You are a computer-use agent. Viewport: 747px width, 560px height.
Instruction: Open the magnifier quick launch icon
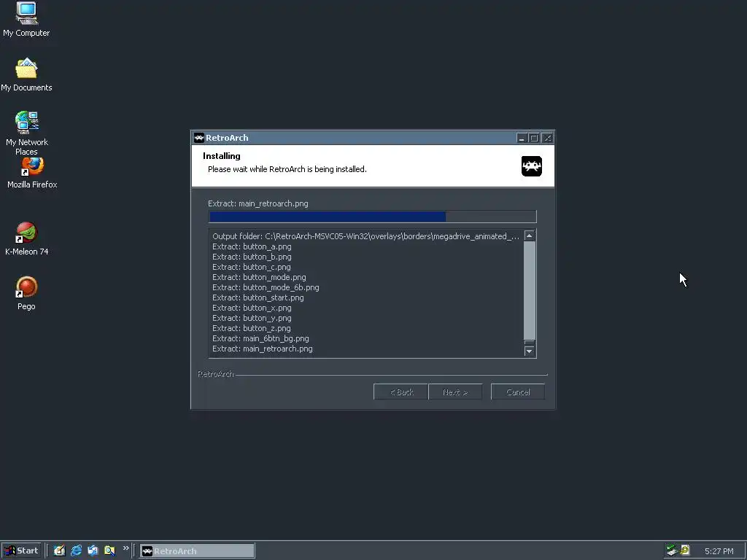click(109, 551)
